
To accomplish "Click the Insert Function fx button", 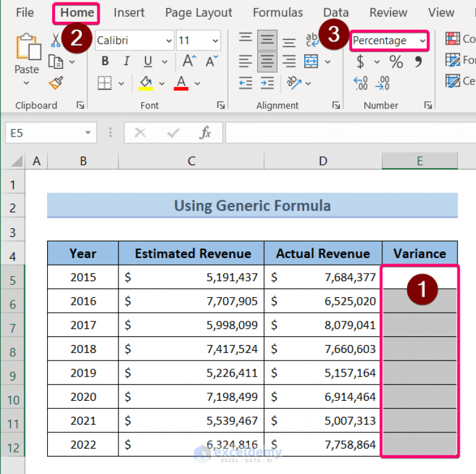I will click(205, 133).
